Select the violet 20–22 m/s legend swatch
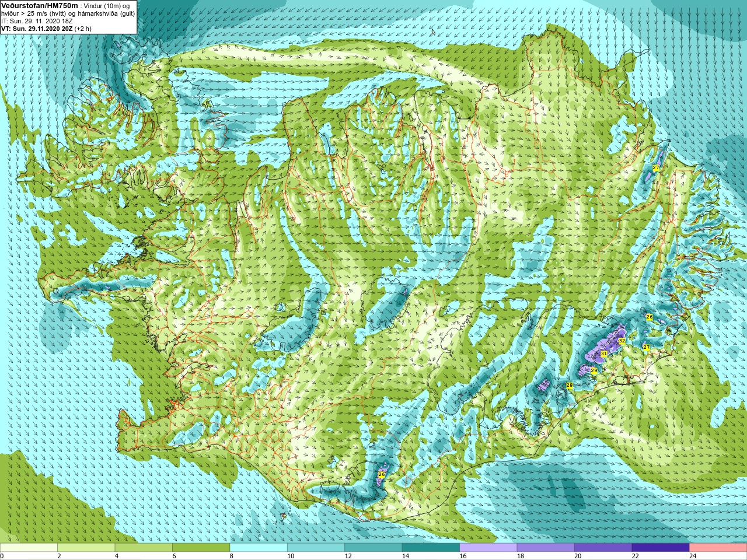This screenshot has width=747, height=560. (x=603, y=548)
